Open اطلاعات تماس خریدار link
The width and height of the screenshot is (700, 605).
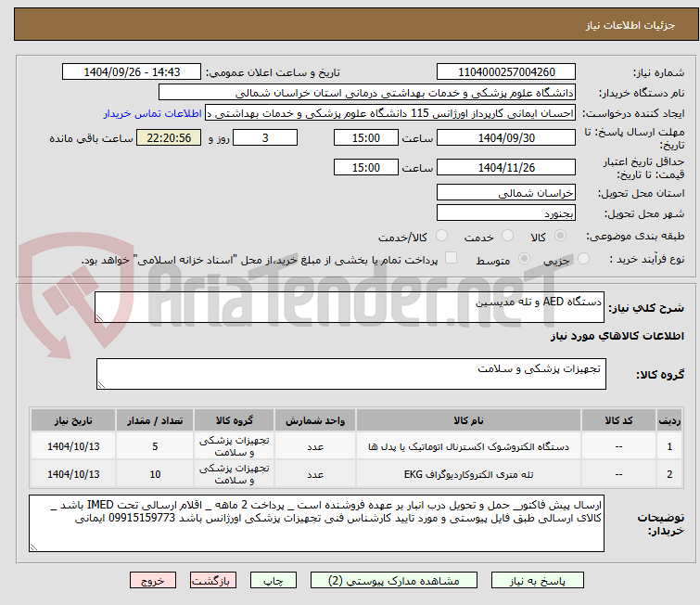click(153, 113)
